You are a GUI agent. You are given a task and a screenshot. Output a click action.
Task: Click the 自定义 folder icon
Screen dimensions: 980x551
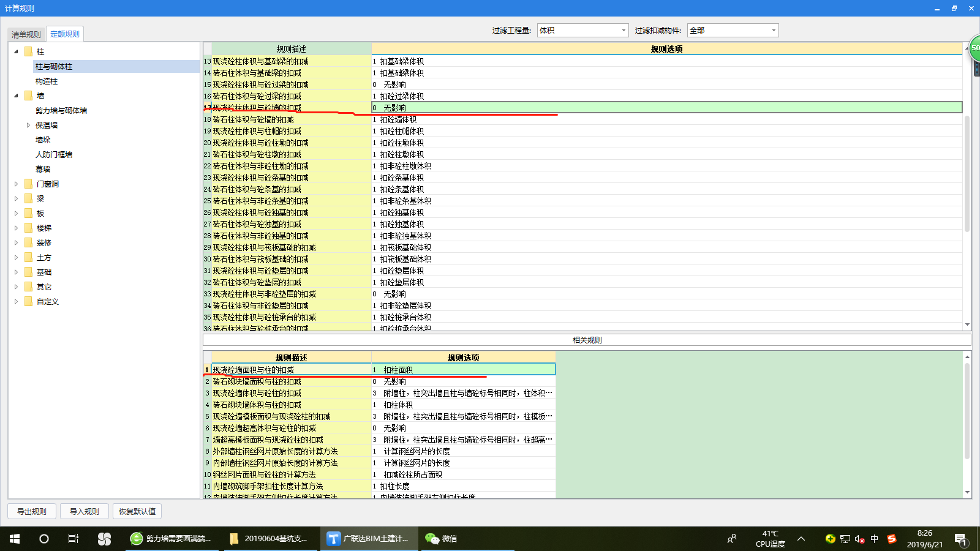coord(28,301)
